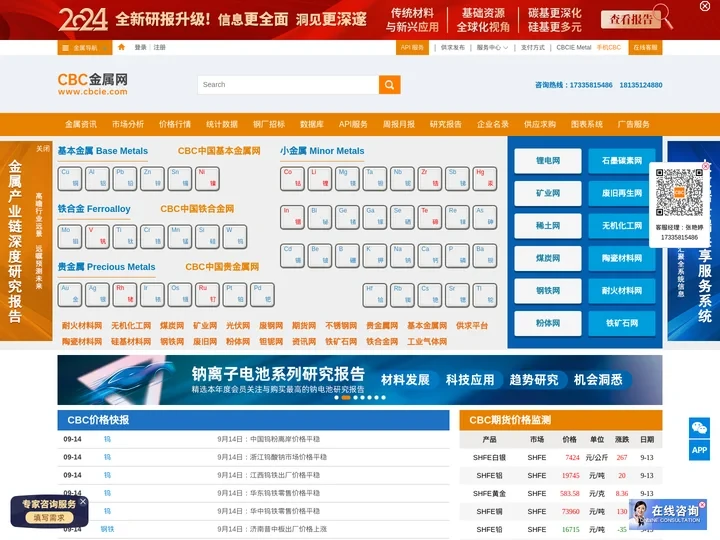Viewport: 720px width, 540px height.
Task: Close the left 金属产业链 side ad via 关闭
Action: pos(43,148)
